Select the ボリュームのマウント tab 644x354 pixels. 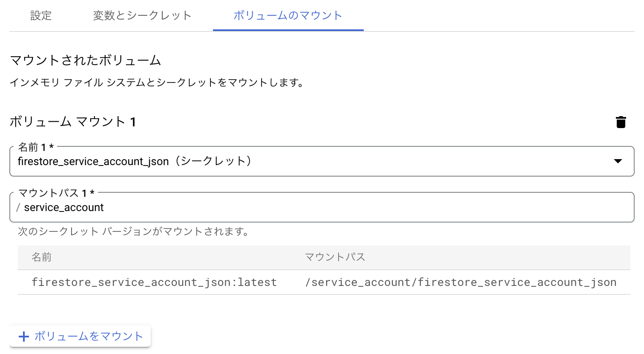[x=288, y=14]
